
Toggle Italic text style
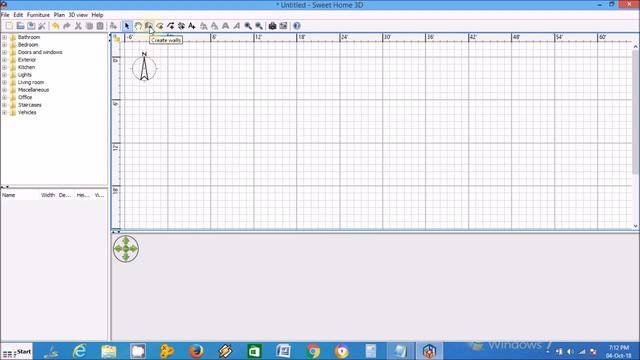[236, 26]
